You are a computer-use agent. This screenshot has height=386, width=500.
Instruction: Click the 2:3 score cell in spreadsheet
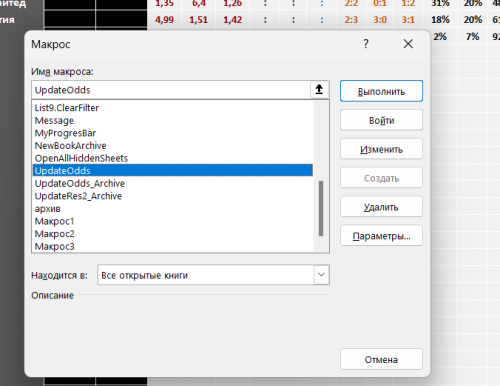(351, 20)
